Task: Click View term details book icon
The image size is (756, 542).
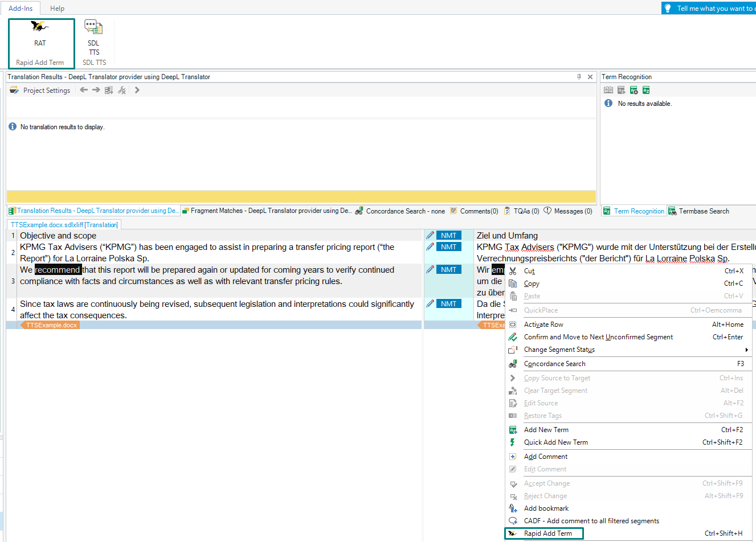Action: coord(608,90)
